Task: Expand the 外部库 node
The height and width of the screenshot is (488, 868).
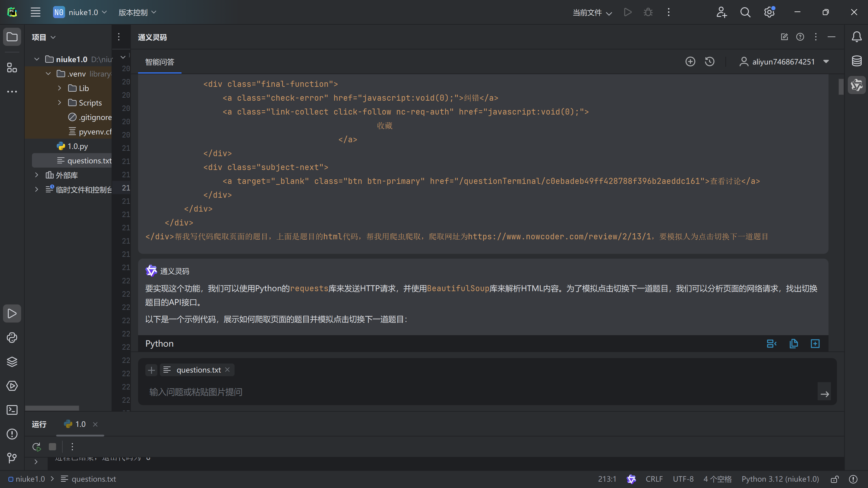Action: [37, 175]
